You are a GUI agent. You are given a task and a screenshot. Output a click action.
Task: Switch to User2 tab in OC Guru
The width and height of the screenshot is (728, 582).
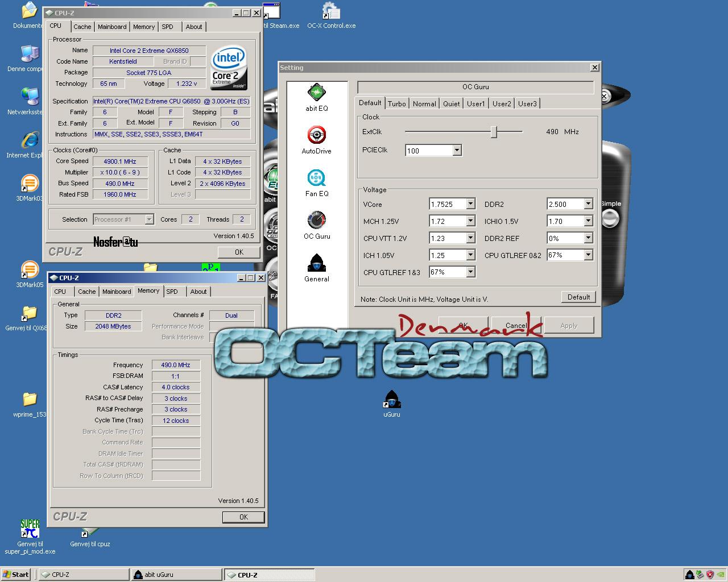pos(502,103)
